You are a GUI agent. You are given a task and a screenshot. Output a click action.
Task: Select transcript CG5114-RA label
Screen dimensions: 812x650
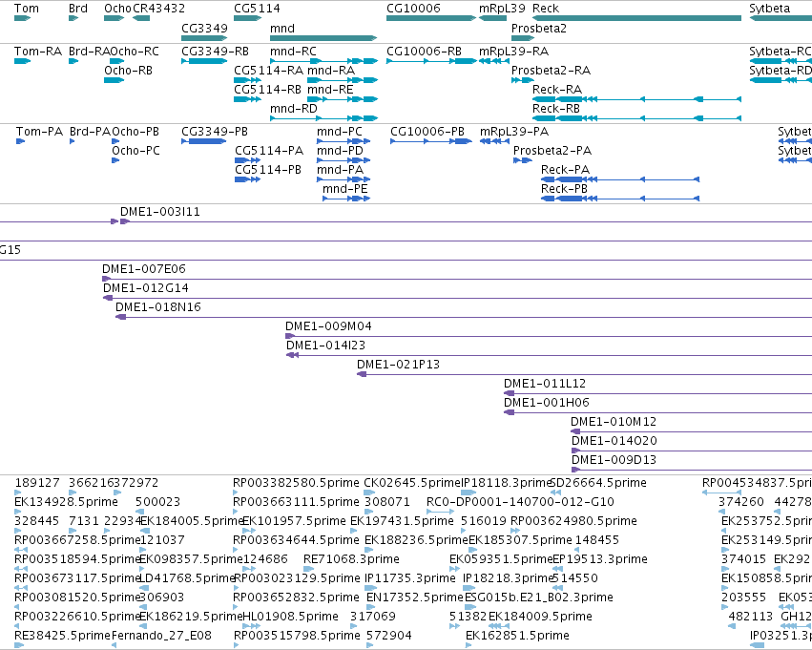(269, 71)
